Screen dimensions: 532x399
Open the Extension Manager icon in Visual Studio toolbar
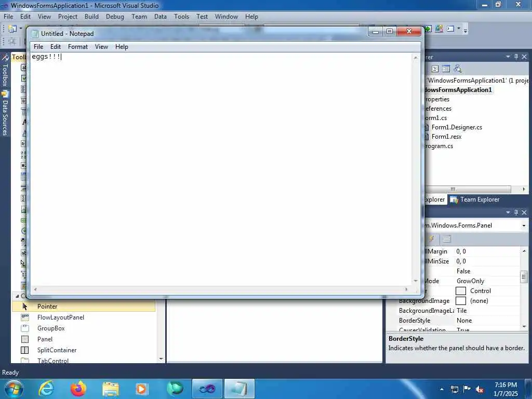coord(439,29)
